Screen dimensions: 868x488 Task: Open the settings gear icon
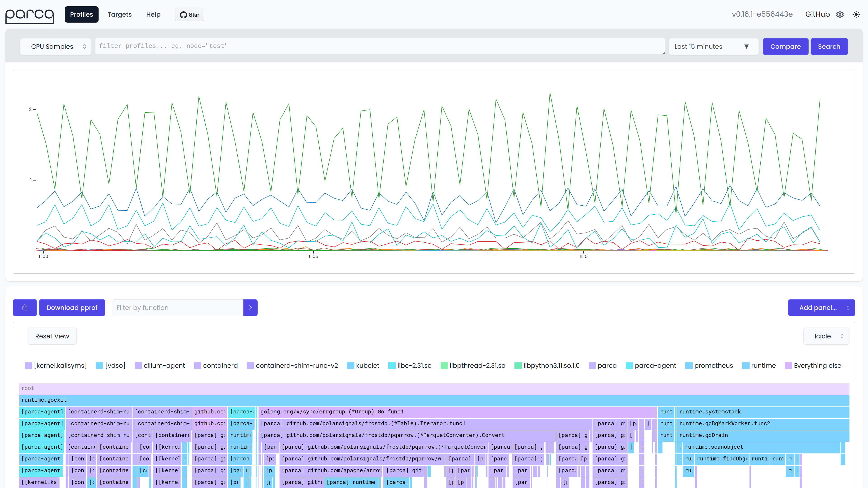[840, 14]
